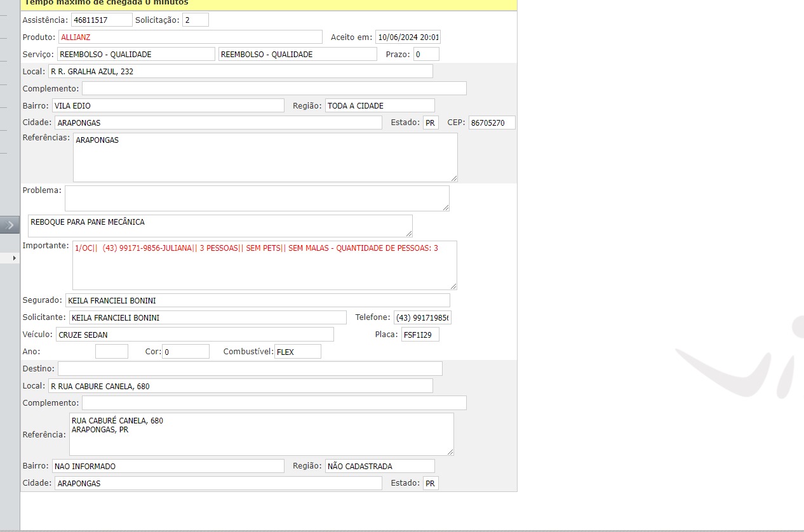The image size is (804, 532).
Task: Click Região field TODA A CIDADE
Action: tap(380, 106)
